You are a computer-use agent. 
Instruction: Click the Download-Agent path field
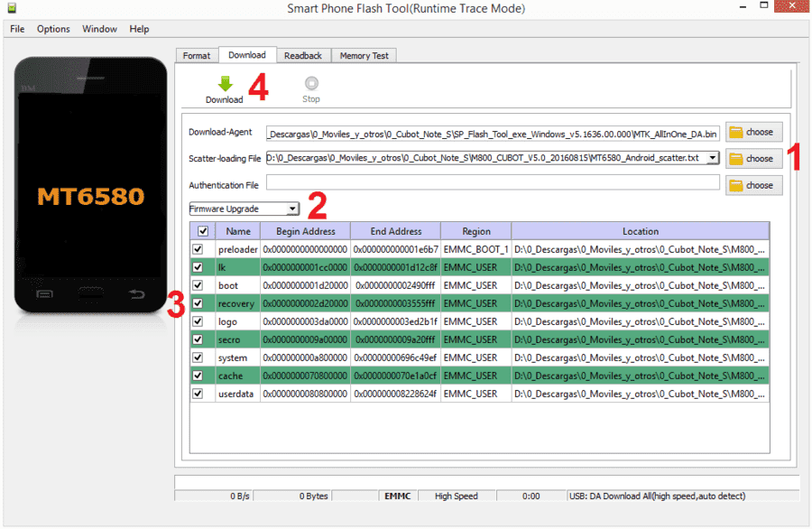(493, 134)
